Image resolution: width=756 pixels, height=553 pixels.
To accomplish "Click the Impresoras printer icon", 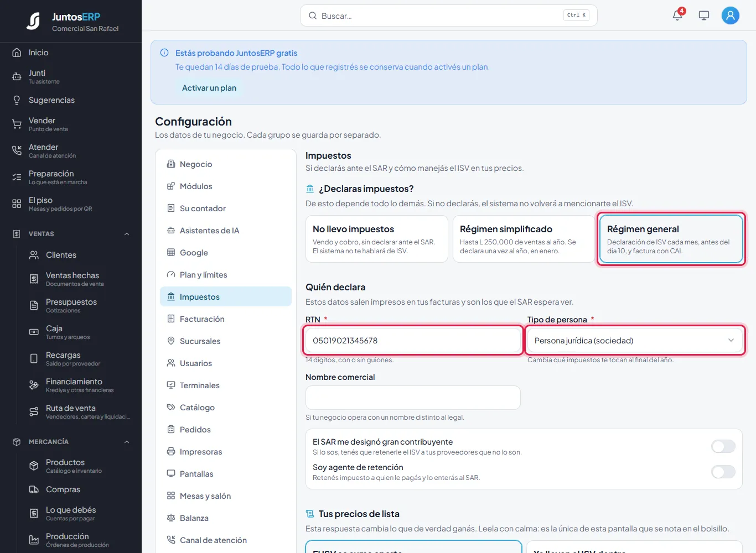I will pos(171,452).
